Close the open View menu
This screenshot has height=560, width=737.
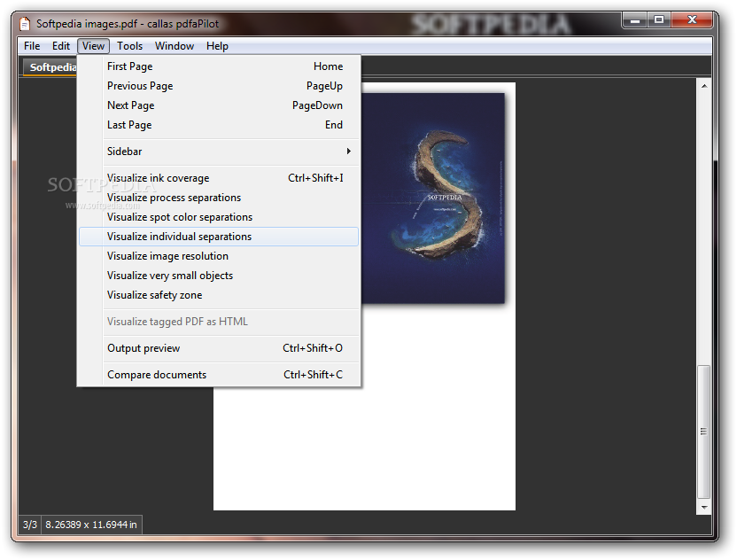coord(94,46)
